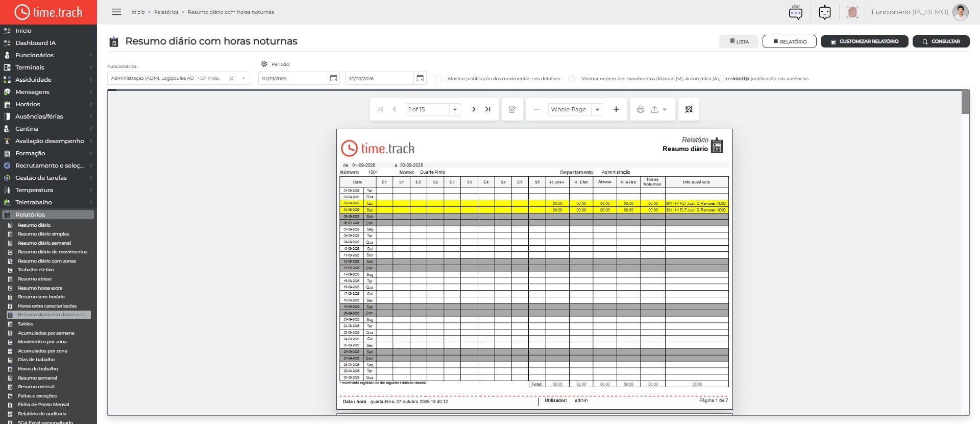This screenshot has width=980, height=424.
Task: Open the chat bubble icon
Action: (x=795, y=12)
